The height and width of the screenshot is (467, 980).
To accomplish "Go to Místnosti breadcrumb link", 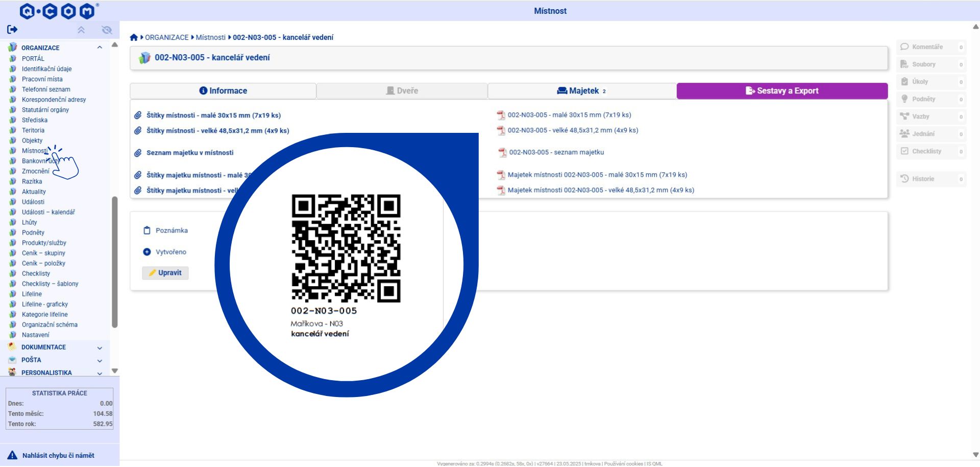I will pyautogui.click(x=210, y=37).
